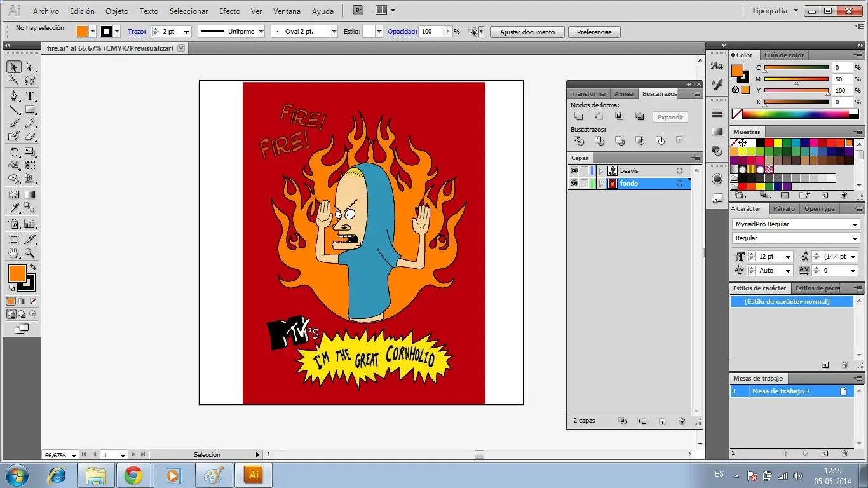Hide the fondo layer eye icon
Screen dimensions: 868x488
574,184
